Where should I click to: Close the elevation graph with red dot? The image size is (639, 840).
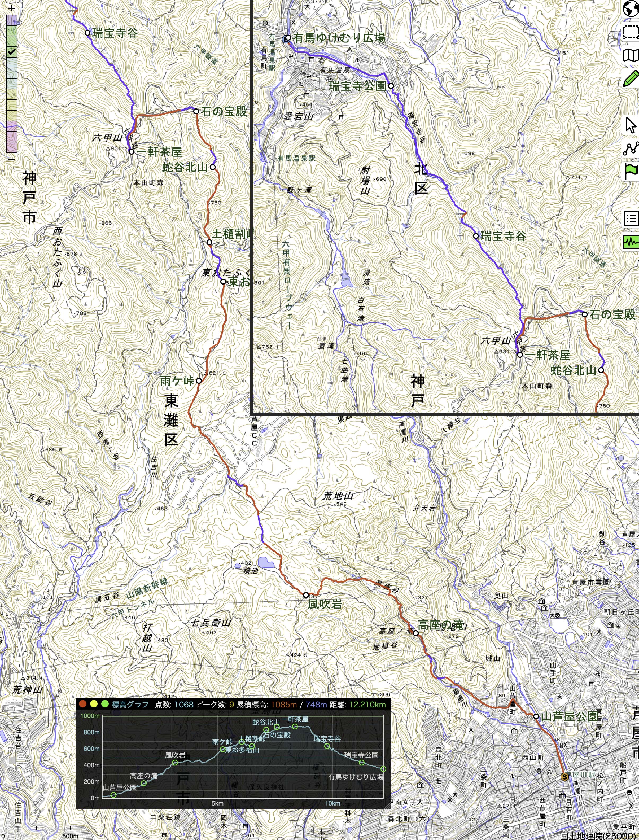click(82, 704)
